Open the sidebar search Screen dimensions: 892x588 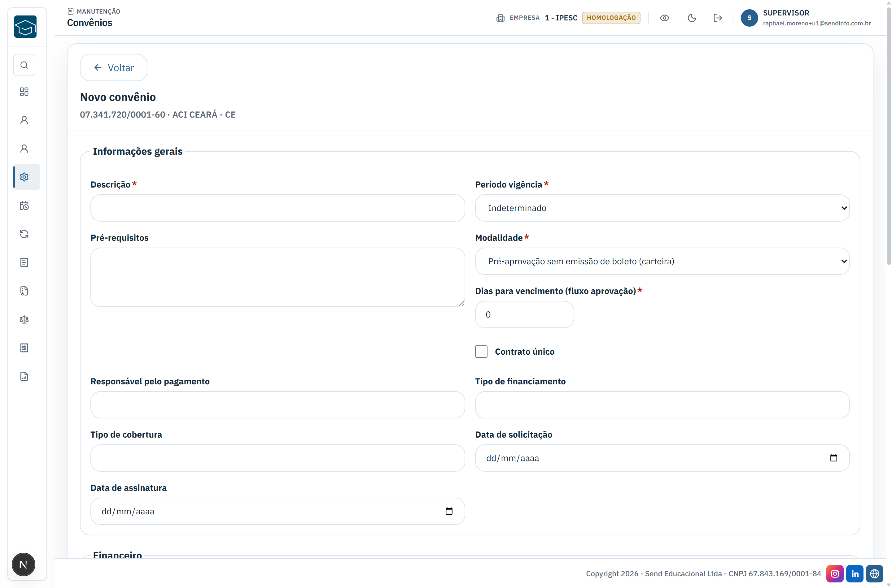pos(24,65)
